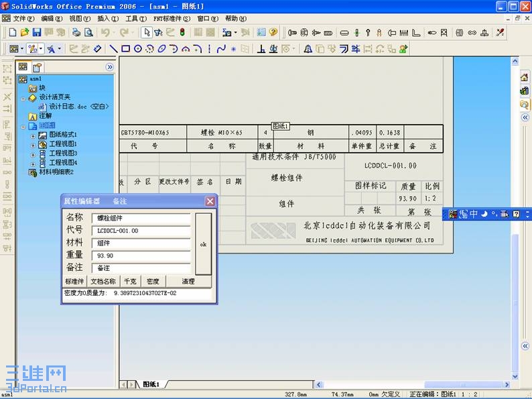Expand the 工程视图3 tree node
Image resolution: width=532 pixels, height=399 pixels.
(33, 155)
